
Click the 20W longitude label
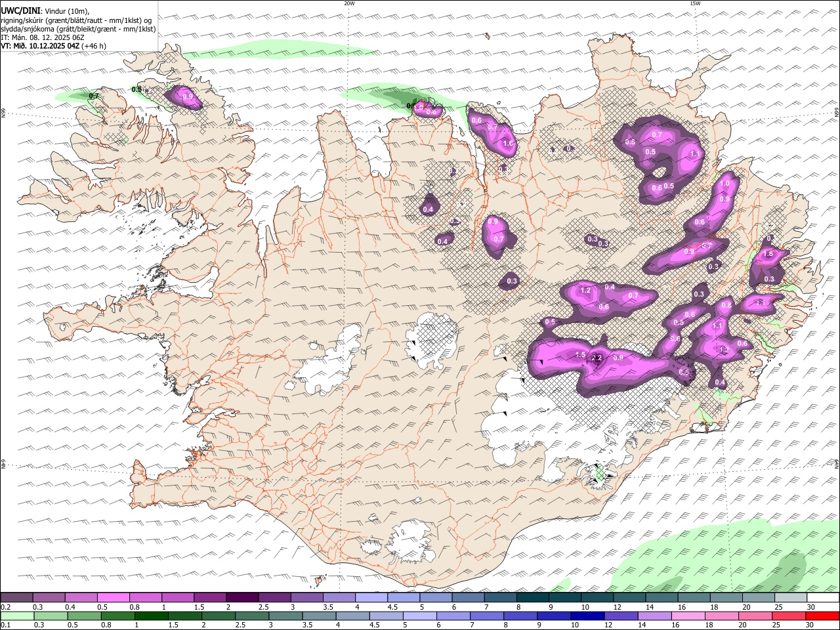click(349, 3)
